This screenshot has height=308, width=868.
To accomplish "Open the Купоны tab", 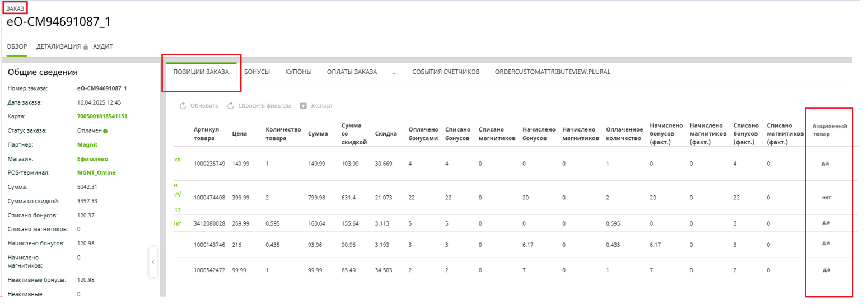I will pyautogui.click(x=298, y=72).
